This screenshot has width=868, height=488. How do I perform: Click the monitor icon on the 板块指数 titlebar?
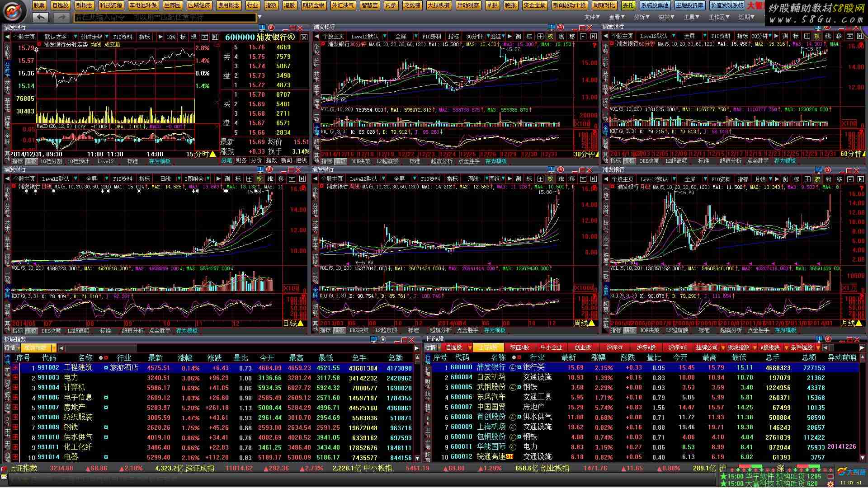[374, 339]
